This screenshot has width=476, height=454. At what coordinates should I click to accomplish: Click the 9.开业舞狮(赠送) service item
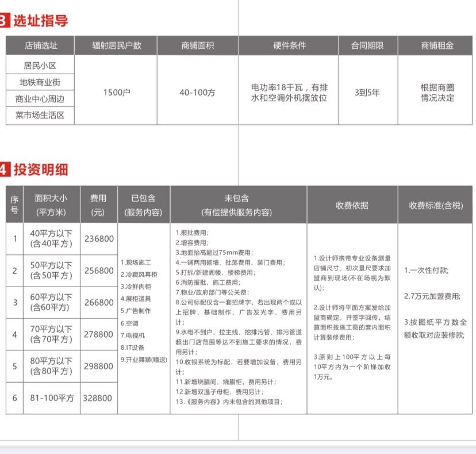[x=144, y=359]
